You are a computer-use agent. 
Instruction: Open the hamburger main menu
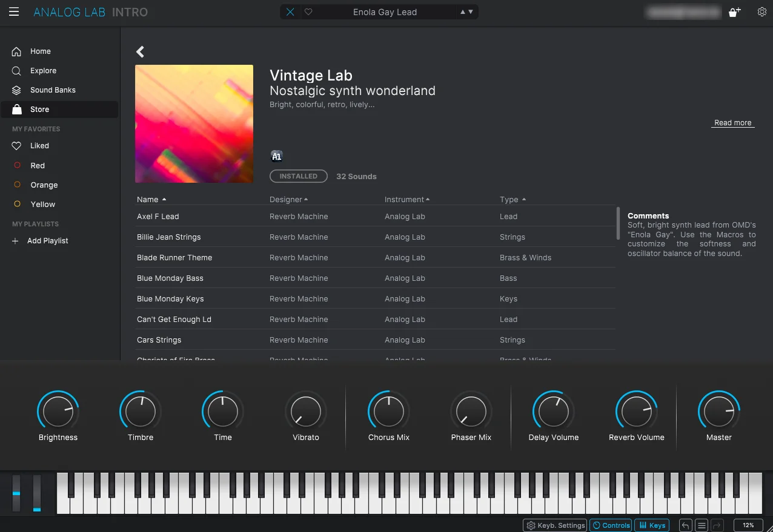14,12
